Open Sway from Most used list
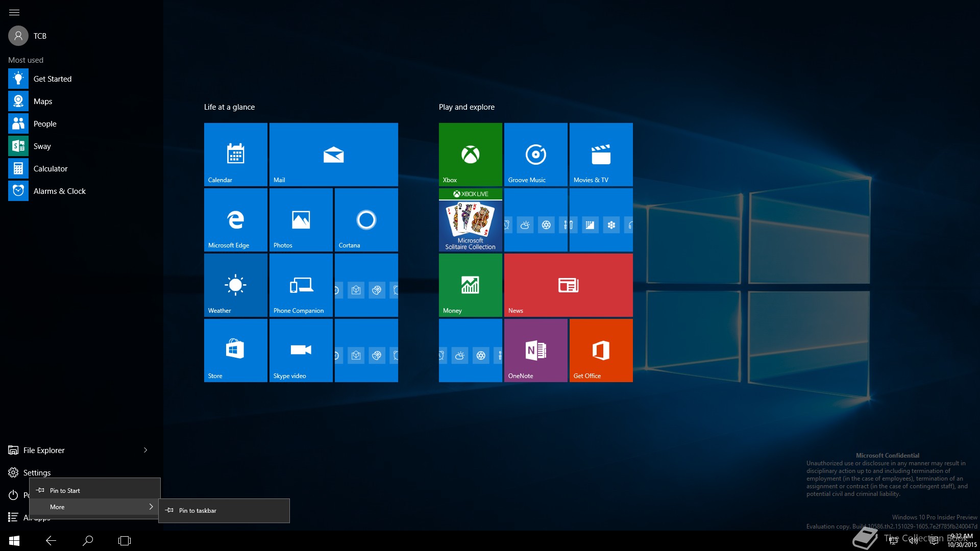The image size is (980, 551). pyautogui.click(x=82, y=146)
